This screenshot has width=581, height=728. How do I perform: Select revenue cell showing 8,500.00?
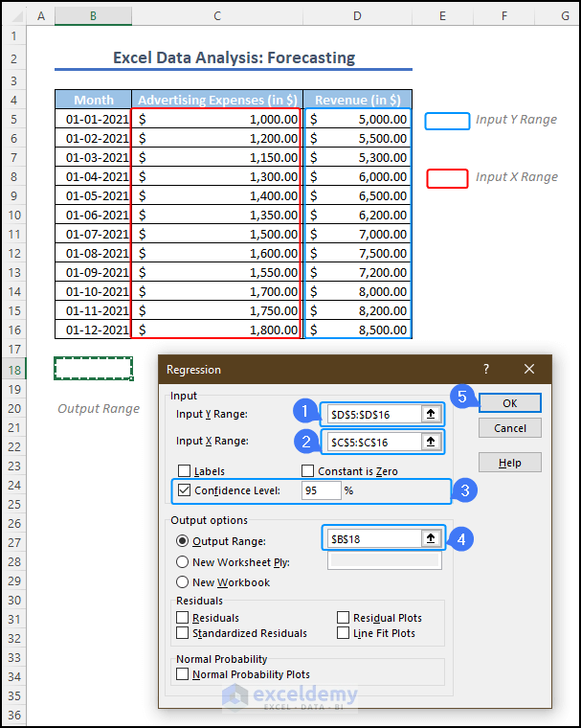[x=357, y=330]
